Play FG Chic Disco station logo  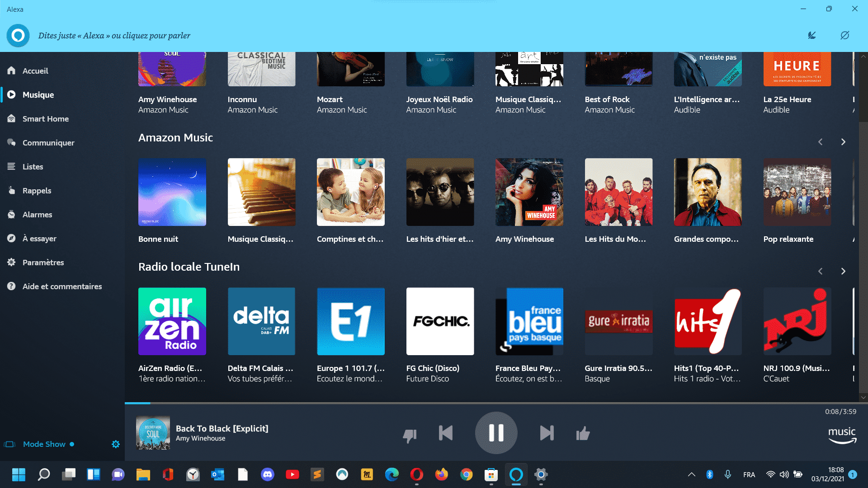[440, 321]
